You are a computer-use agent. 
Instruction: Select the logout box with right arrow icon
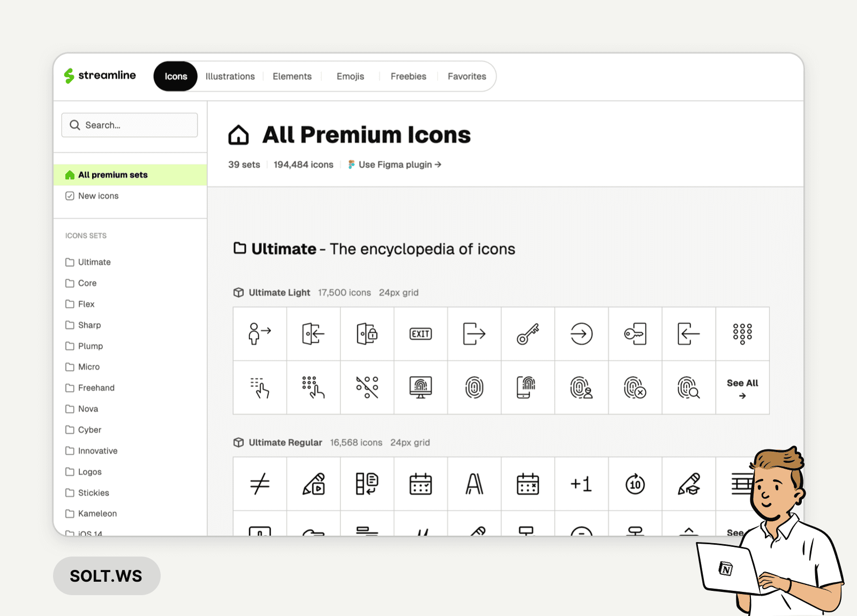pyautogui.click(x=474, y=334)
